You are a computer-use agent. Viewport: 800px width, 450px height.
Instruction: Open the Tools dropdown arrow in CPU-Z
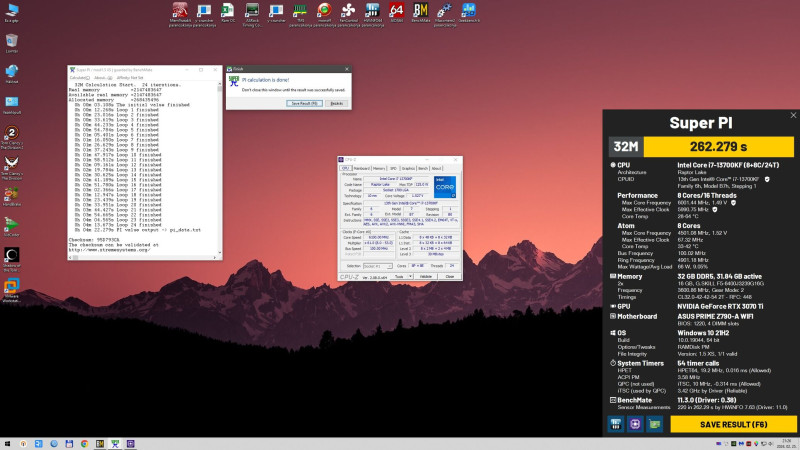410,277
